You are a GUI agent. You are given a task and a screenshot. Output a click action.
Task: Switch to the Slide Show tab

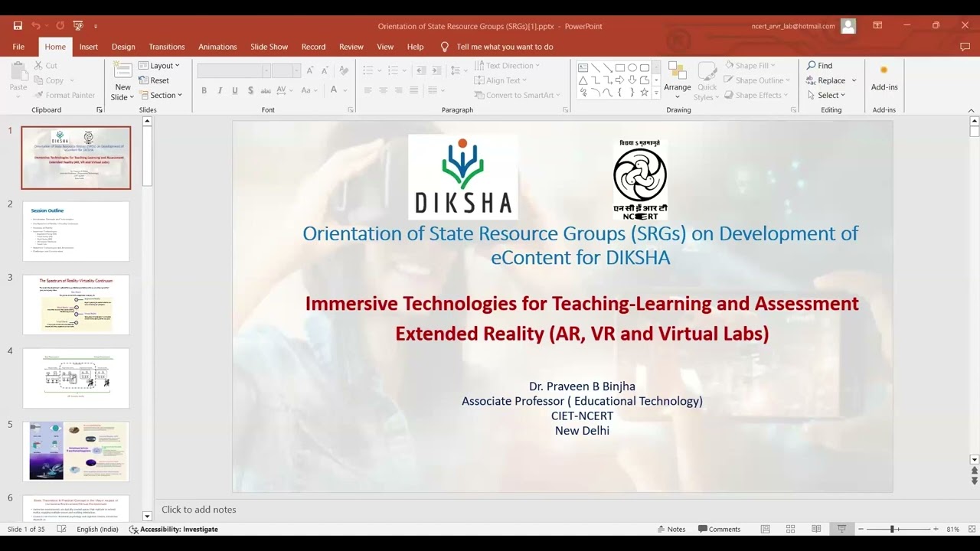[x=269, y=47]
